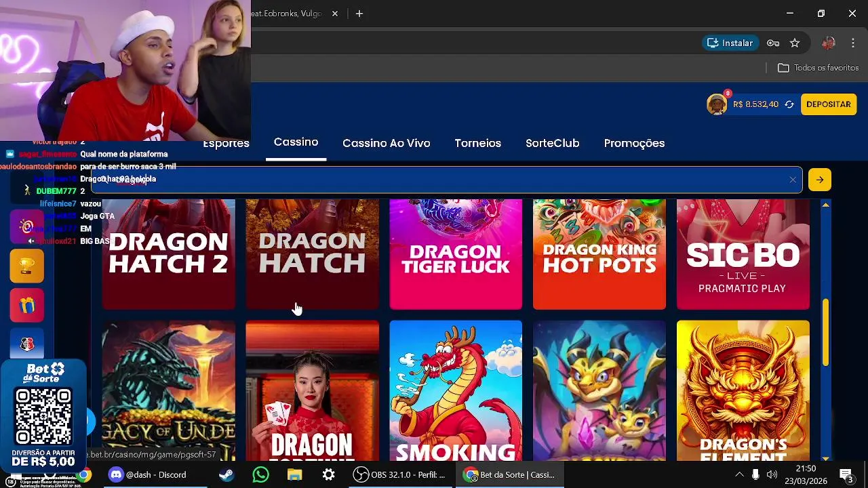
Task: Open the Promoções tab
Action: click(x=634, y=143)
